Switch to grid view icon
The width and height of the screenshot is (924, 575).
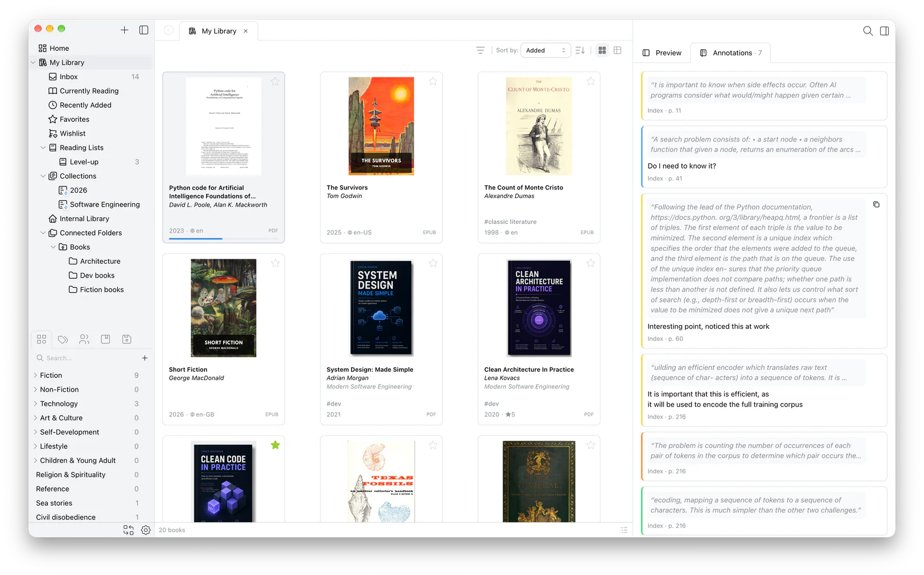[602, 50]
